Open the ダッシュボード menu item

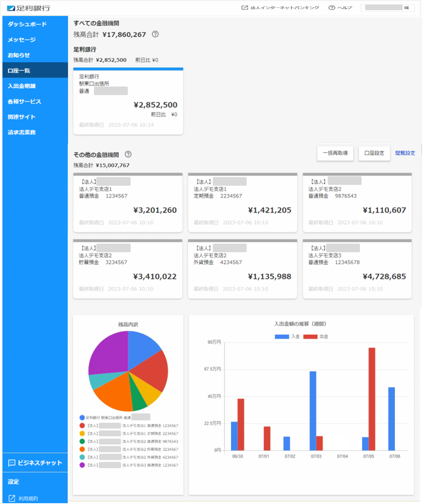coord(35,24)
